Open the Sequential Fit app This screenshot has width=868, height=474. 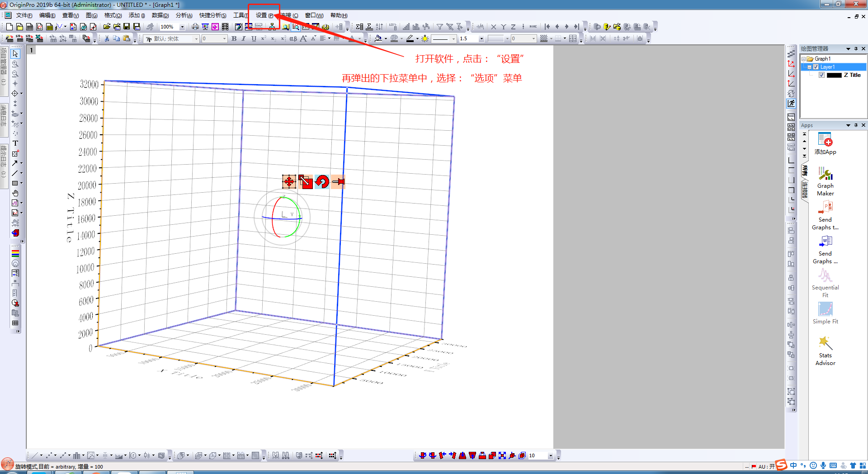825,283
